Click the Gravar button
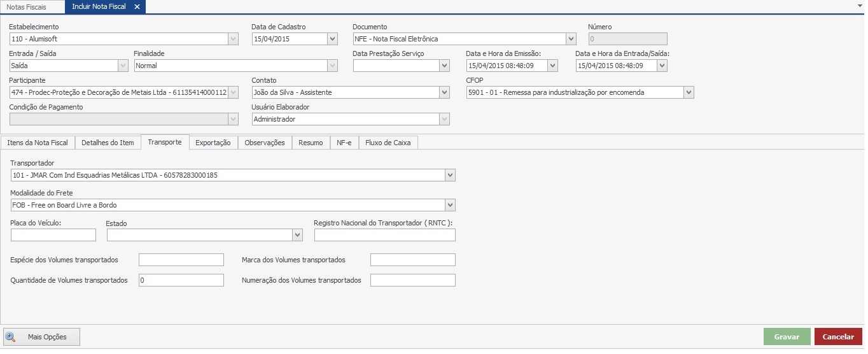The height and width of the screenshot is (354, 868). point(787,337)
